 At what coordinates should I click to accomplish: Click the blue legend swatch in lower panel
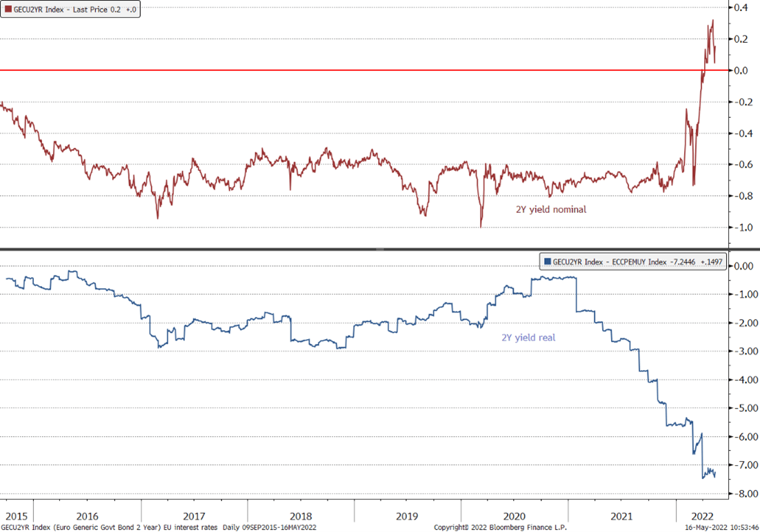point(548,261)
